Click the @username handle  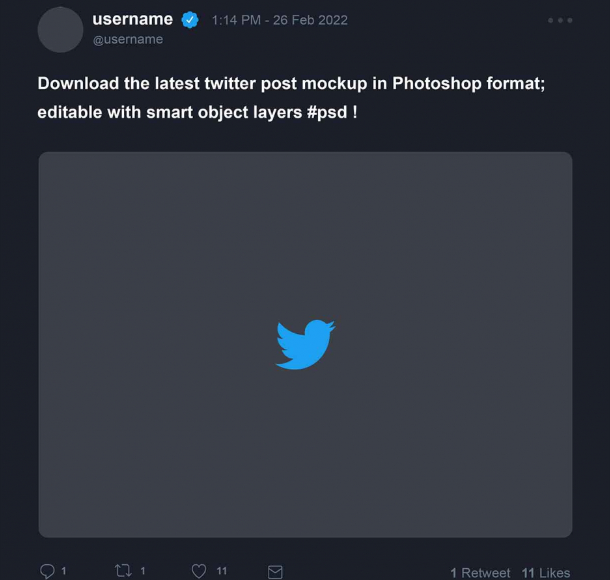coord(128,39)
